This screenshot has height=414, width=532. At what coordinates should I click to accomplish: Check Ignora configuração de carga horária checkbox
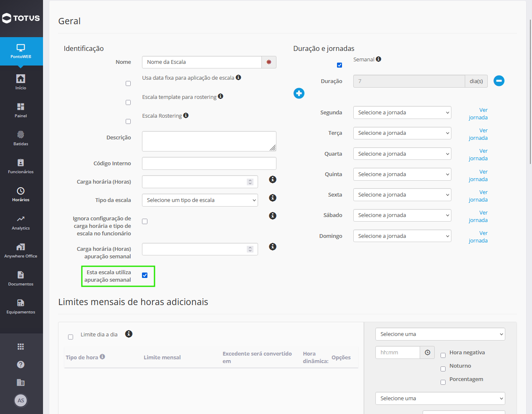145,221
